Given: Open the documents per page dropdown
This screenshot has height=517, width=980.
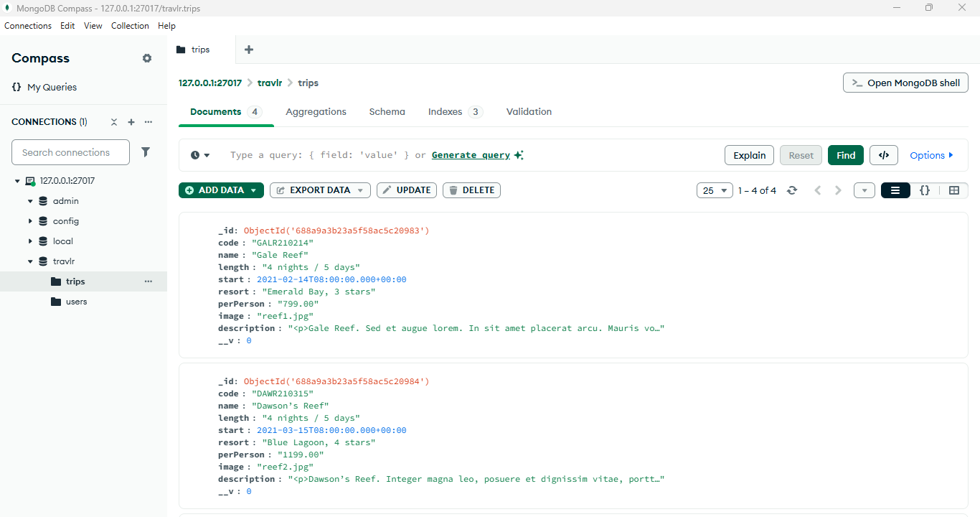Looking at the screenshot, I should click(714, 190).
